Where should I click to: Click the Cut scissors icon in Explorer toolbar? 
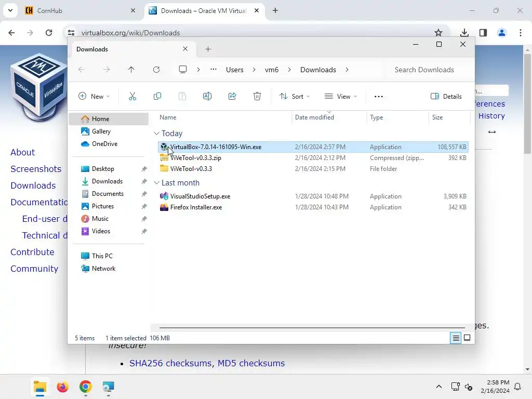click(x=132, y=96)
